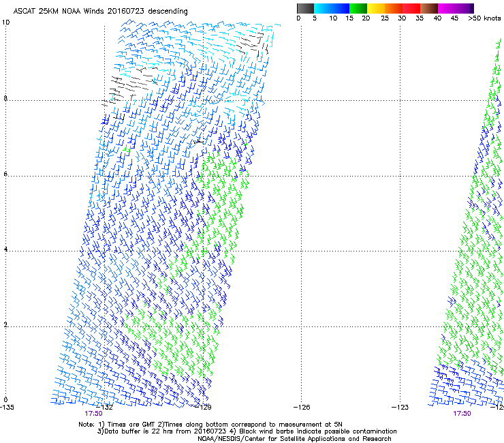504x443 pixels.
Task: Click the longitude axis label "-129"
Action: (204, 408)
